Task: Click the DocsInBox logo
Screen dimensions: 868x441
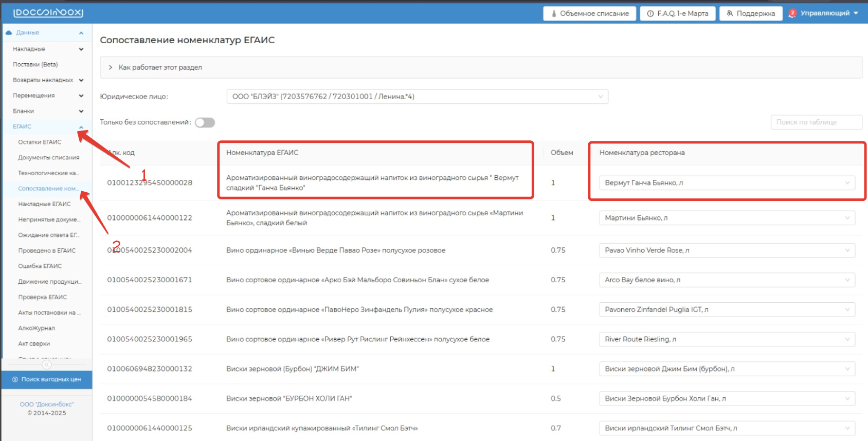Action: pyautogui.click(x=48, y=12)
